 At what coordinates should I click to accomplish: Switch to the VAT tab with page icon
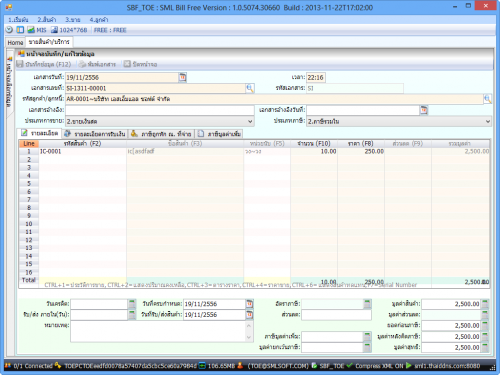(219, 134)
